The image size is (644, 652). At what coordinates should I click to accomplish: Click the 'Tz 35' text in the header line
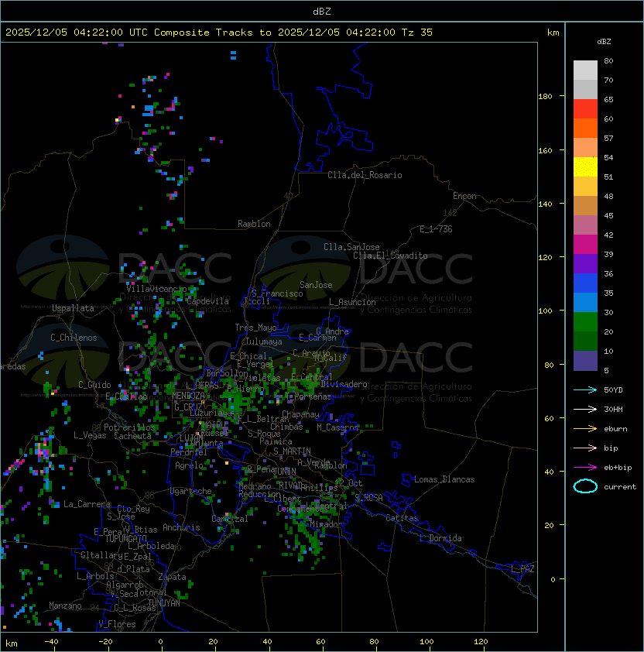tap(417, 33)
